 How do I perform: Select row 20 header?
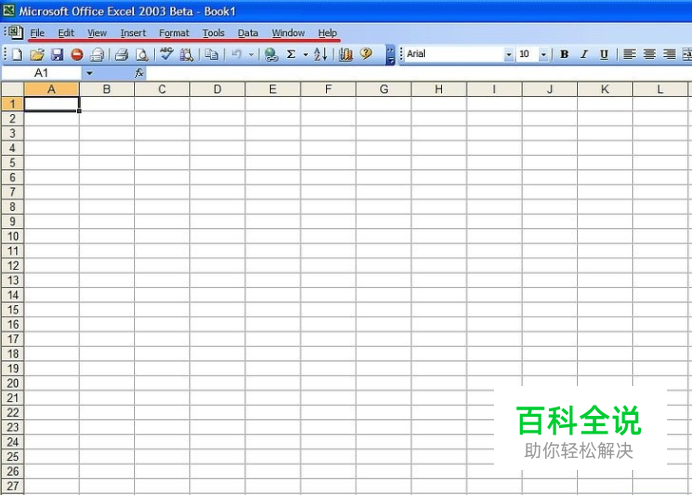(13, 383)
